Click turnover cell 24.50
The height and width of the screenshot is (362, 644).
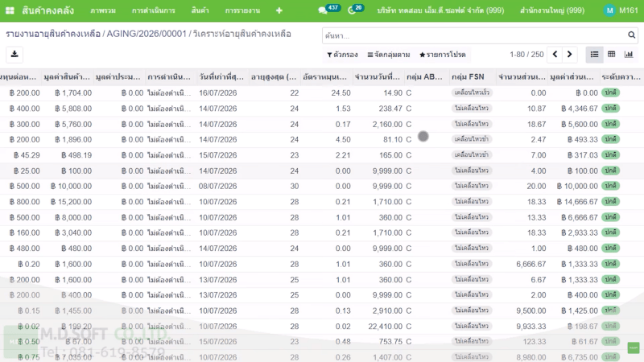(341, 93)
